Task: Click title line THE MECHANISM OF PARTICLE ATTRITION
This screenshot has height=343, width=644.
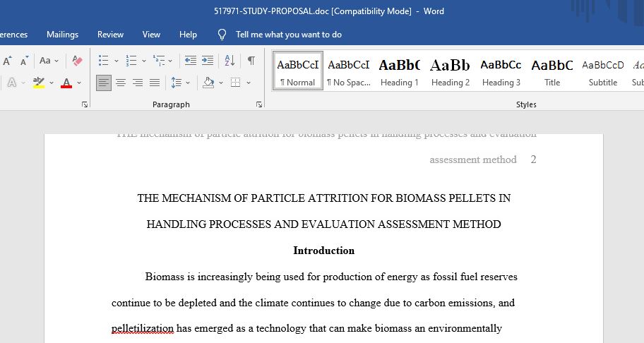Action: [323, 198]
